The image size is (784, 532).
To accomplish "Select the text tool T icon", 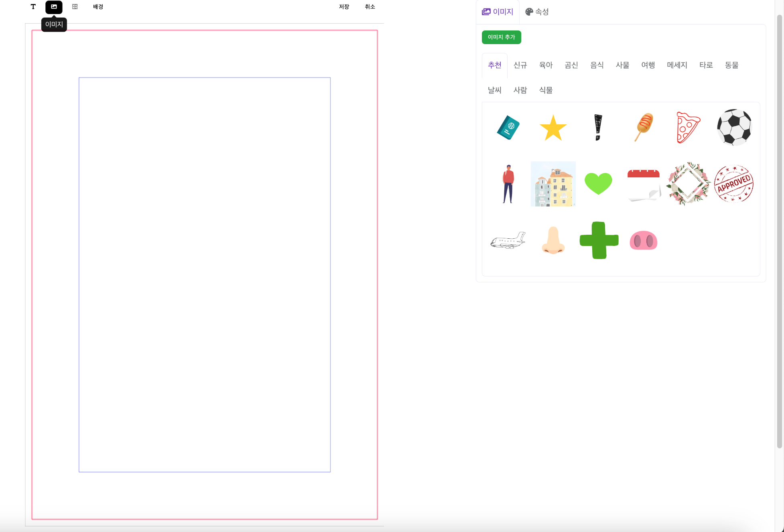I will pos(33,7).
